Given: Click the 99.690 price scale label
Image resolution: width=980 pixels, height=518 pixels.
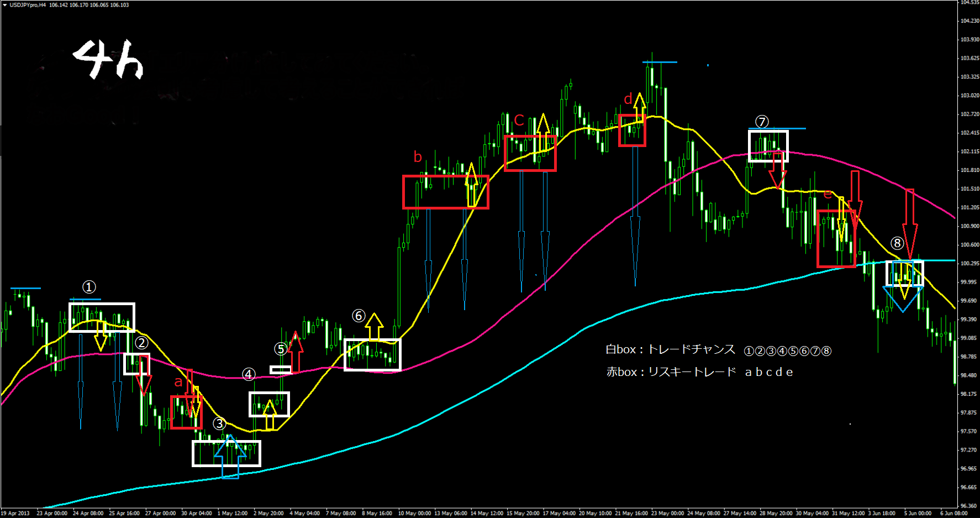Looking at the screenshot, I should [x=968, y=301].
